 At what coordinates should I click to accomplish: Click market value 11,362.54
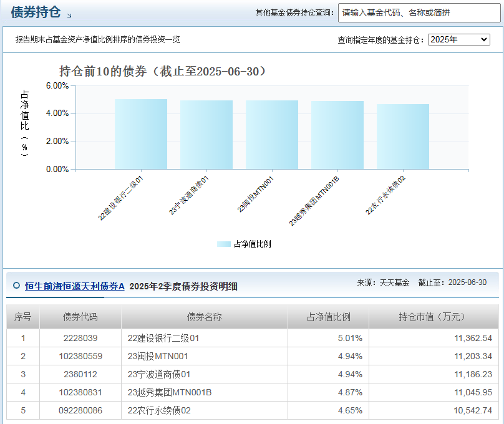(x=473, y=338)
